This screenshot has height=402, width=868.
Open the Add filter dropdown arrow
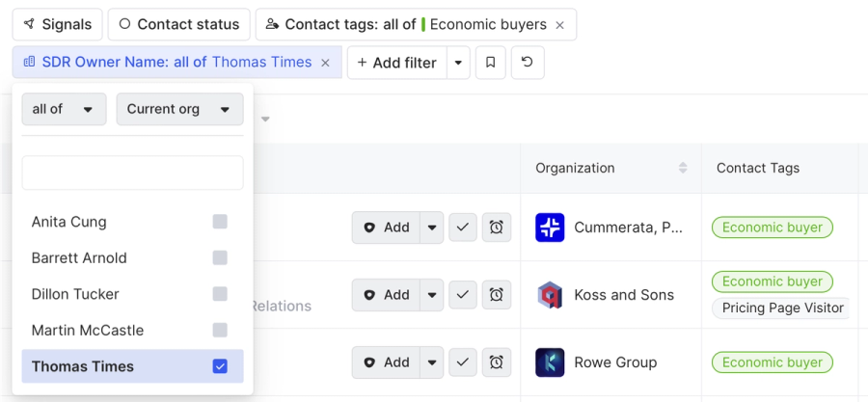[458, 63]
